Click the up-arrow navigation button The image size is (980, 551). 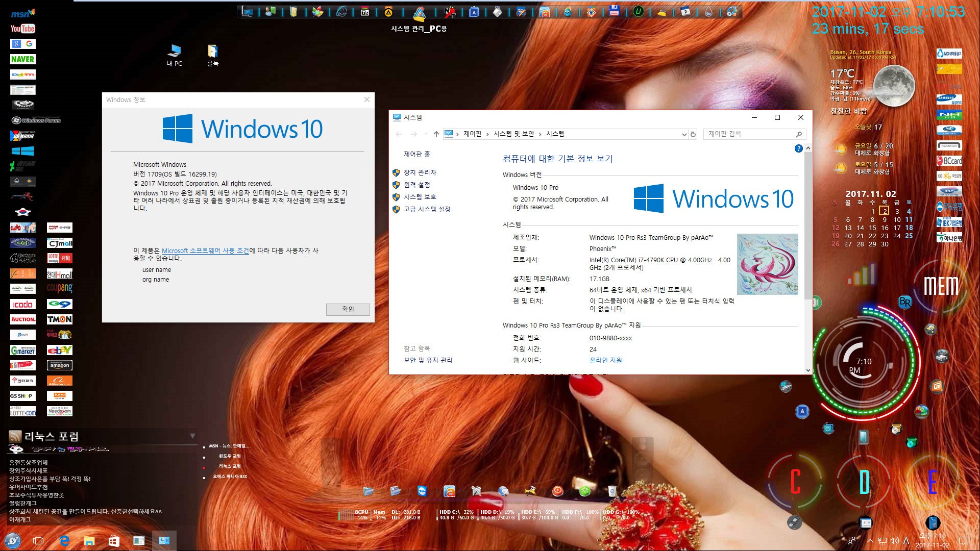(x=436, y=134)
